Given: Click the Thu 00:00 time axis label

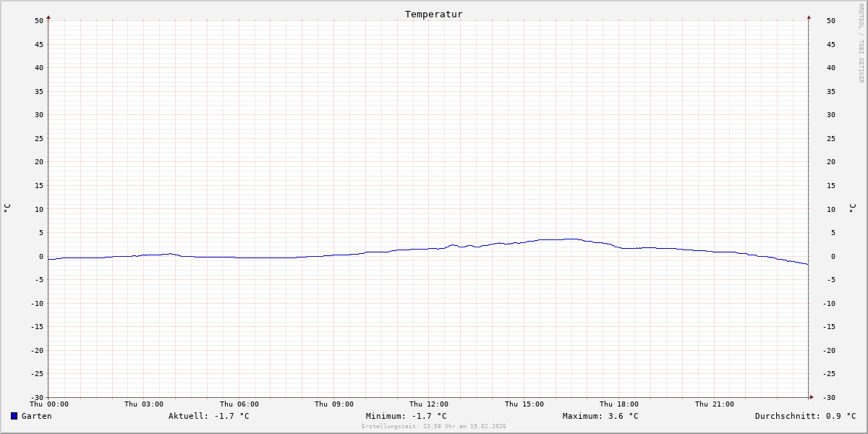Looking at the screenshot, I should [49, 404].
